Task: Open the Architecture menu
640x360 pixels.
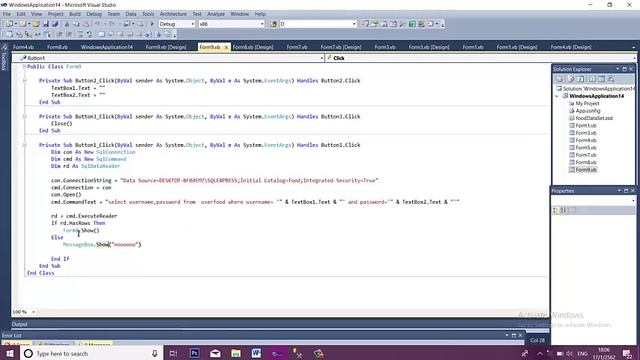Action: click(x=173, y=14)
